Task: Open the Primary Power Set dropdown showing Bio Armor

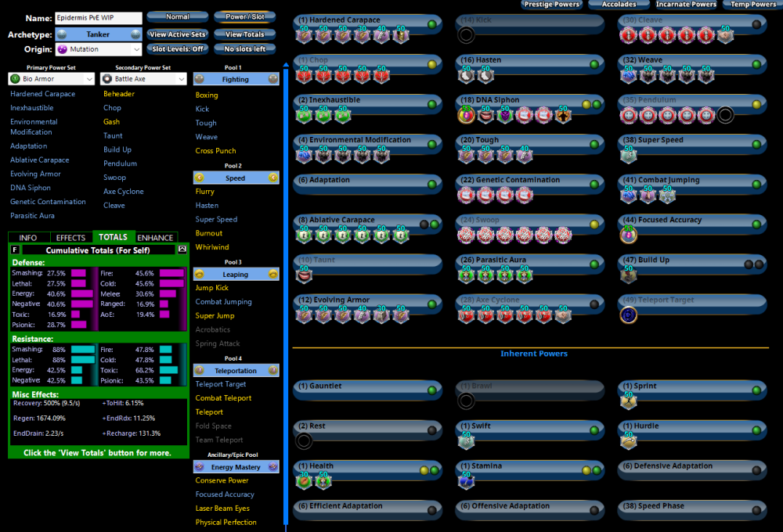Action: (x=88, y=78)
